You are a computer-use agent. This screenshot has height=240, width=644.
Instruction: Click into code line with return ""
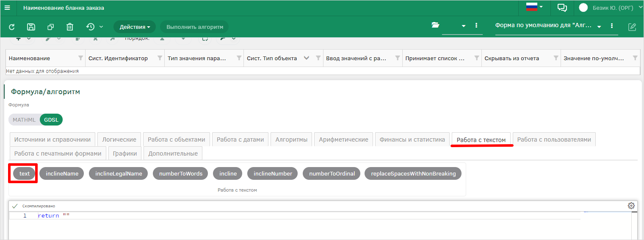click(x=54, y=216)
